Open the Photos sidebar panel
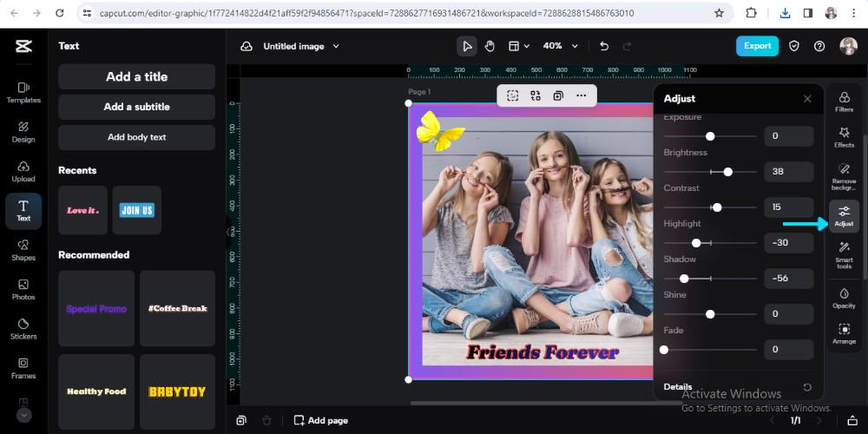This screenshot has height=434, width=868. [23, 290]
